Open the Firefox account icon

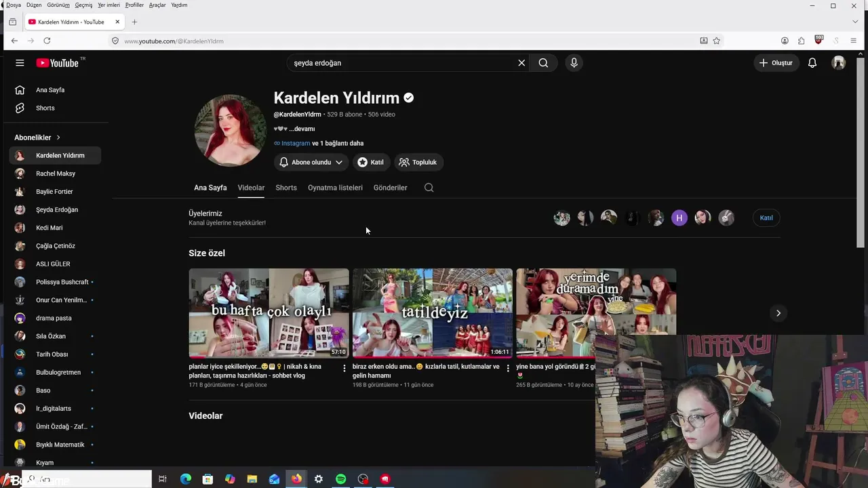tap(785, 41)
